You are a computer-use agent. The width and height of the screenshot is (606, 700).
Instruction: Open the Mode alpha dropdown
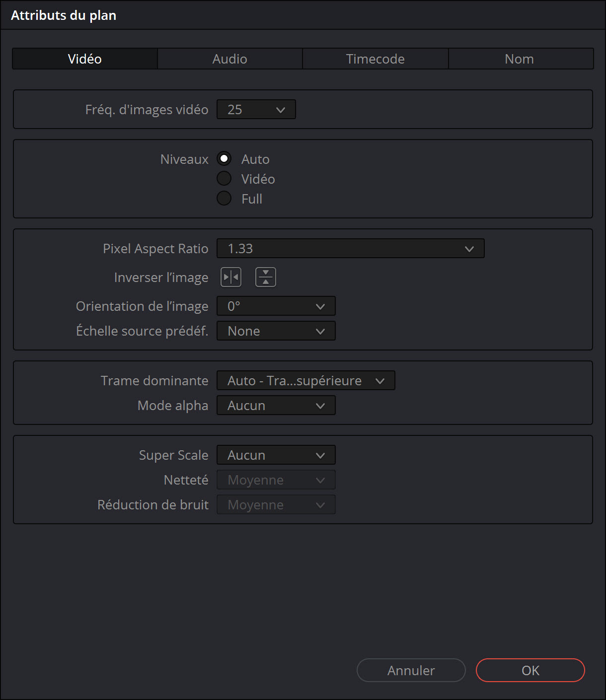pyautogui.click(x=276, y=405)
